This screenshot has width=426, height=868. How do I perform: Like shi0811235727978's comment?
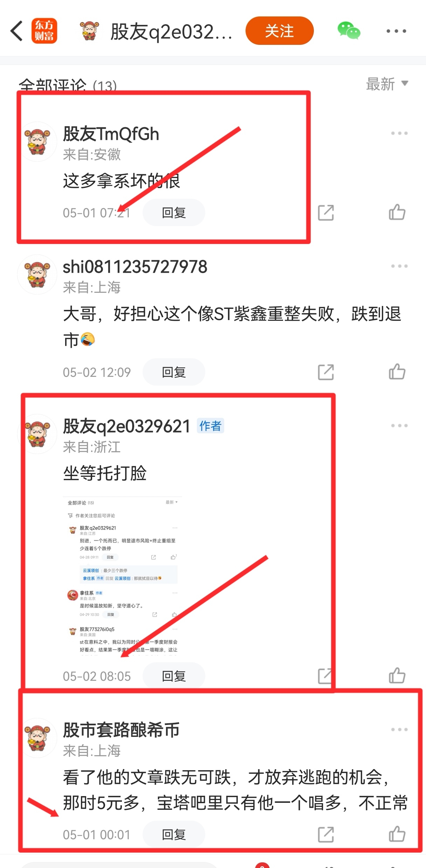[x=397, y=372]
